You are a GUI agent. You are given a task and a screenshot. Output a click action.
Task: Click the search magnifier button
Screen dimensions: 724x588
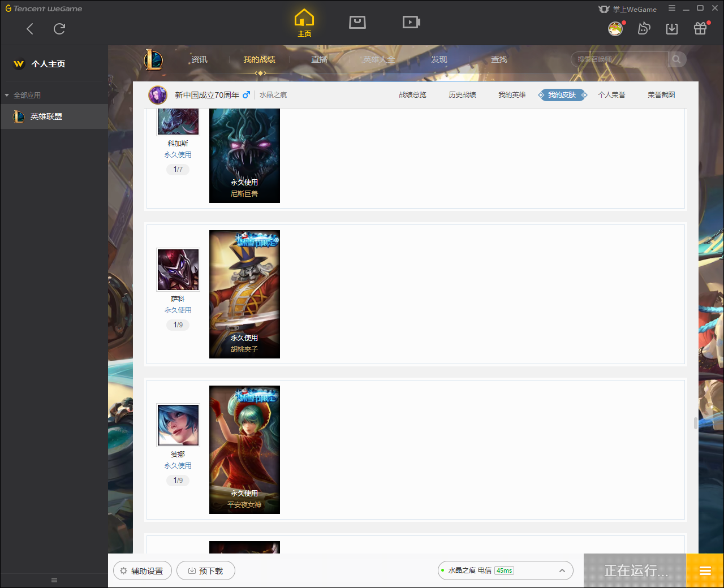676,59
